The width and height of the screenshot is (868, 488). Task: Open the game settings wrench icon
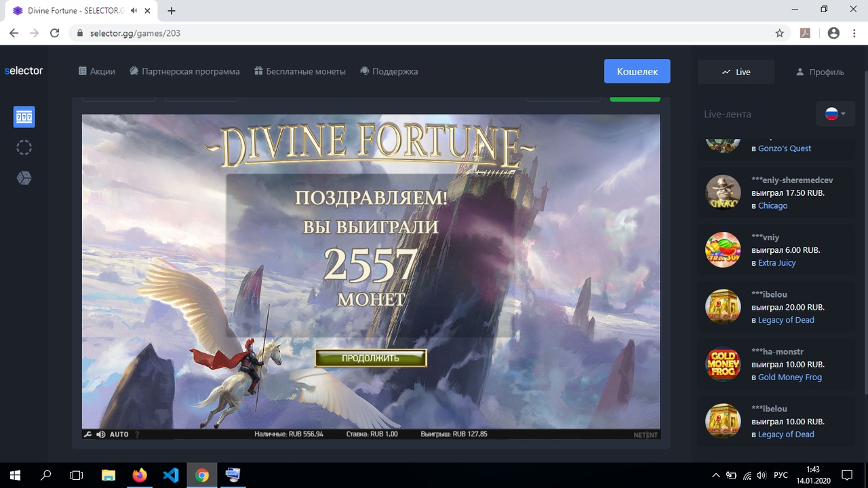(87, 434)
